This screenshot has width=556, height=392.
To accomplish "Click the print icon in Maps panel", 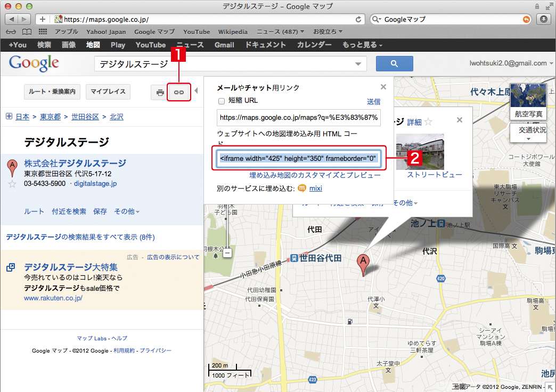I will (x=160, y=92).
